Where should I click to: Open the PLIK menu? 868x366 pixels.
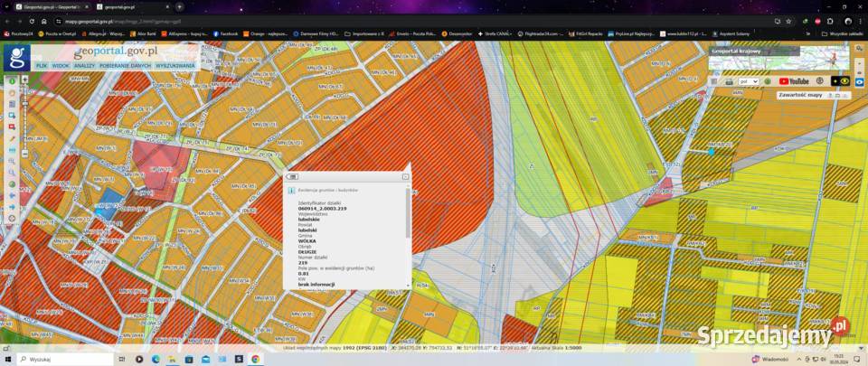pyautogui.click(x=42, y=65)
